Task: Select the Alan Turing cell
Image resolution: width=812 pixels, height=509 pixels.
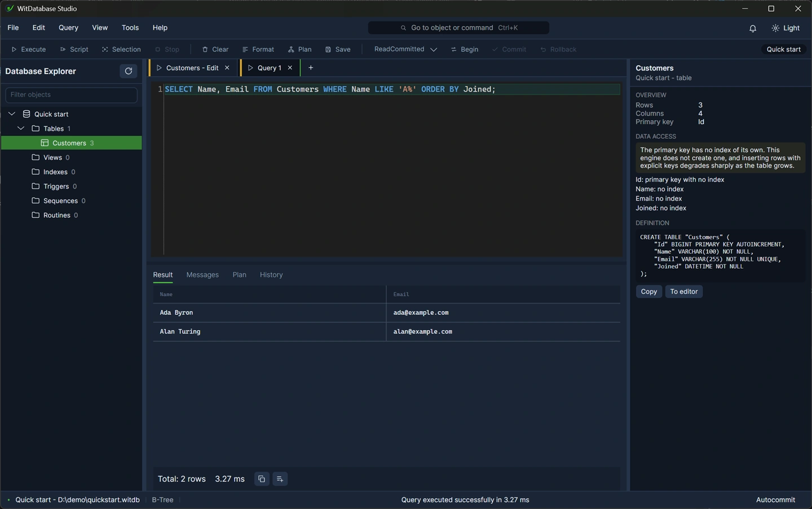Action: 269,332
